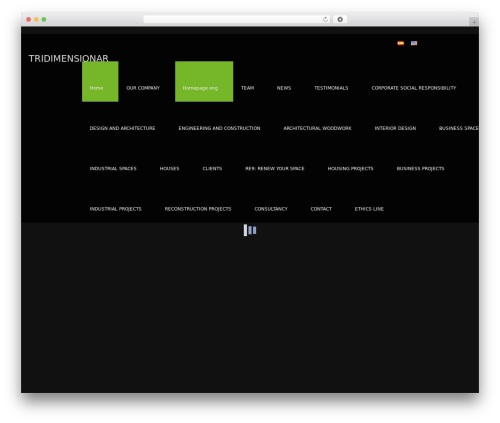Click the browser reload icon

[x=325, y=19]
